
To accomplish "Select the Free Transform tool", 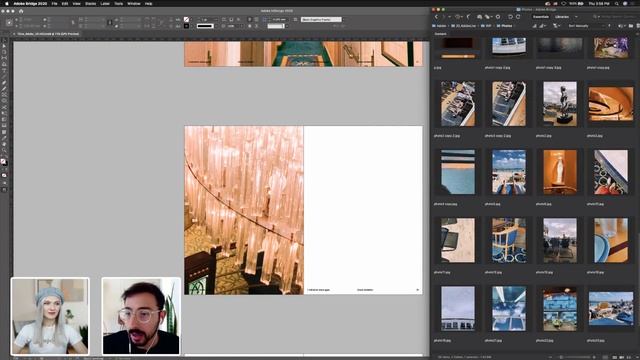I will point(4,113).
